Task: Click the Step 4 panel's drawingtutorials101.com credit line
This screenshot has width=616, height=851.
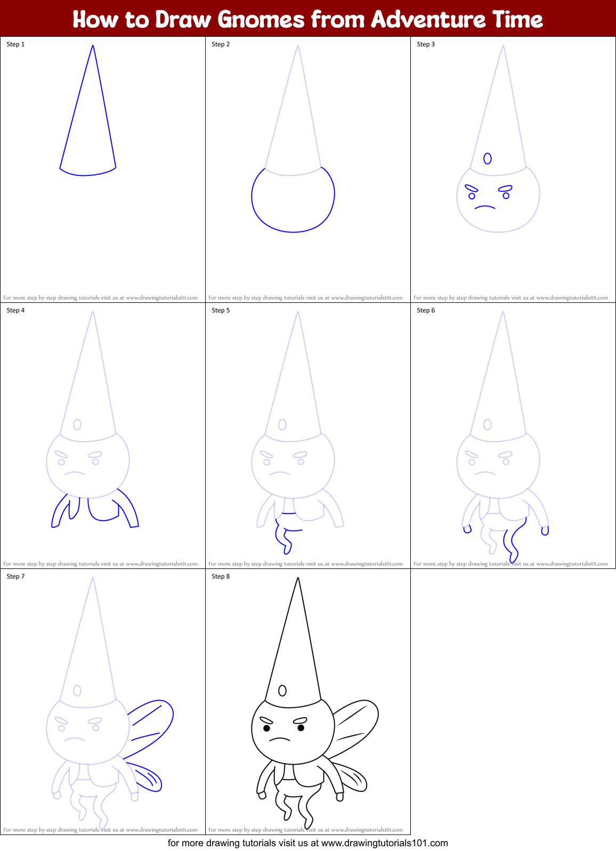Action: (100, 564)
